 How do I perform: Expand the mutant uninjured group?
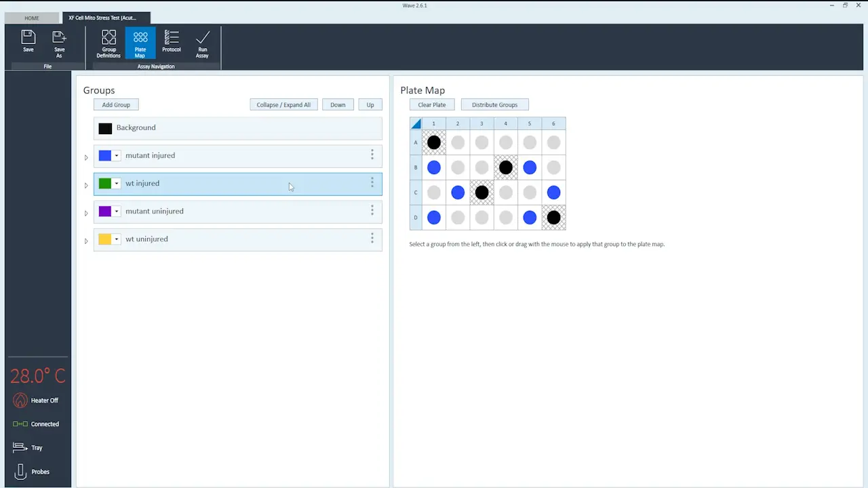[x=86, y=213]
